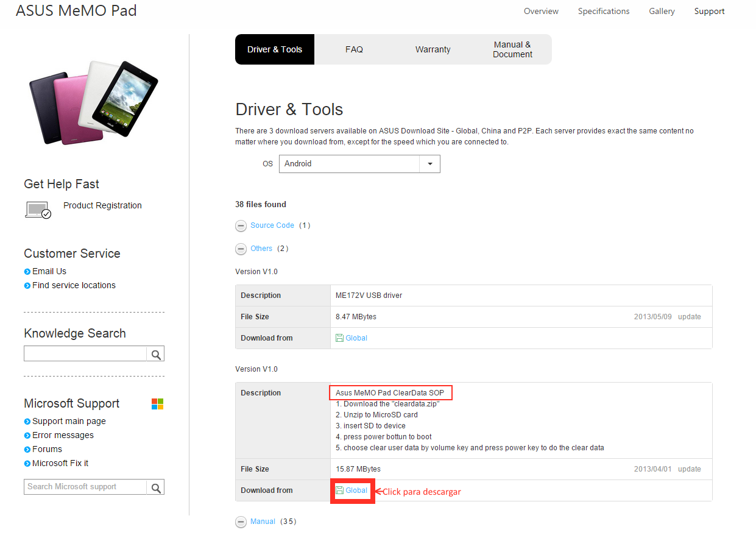Switch to the FAQ tab
Image resolution: width=756 pixels, height=538 pixels.
click(x=354, y=49)
